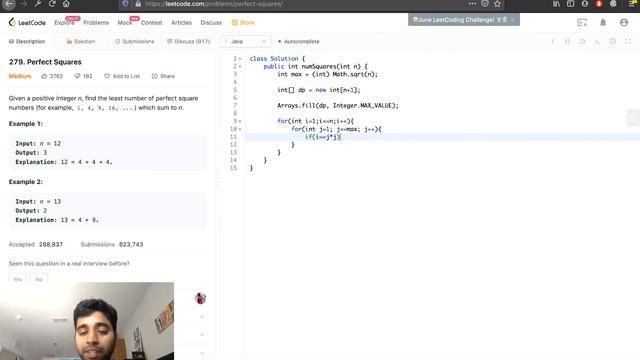Open editor settings gear icon
The image size is (640, 360).
(x=613, y=41)
